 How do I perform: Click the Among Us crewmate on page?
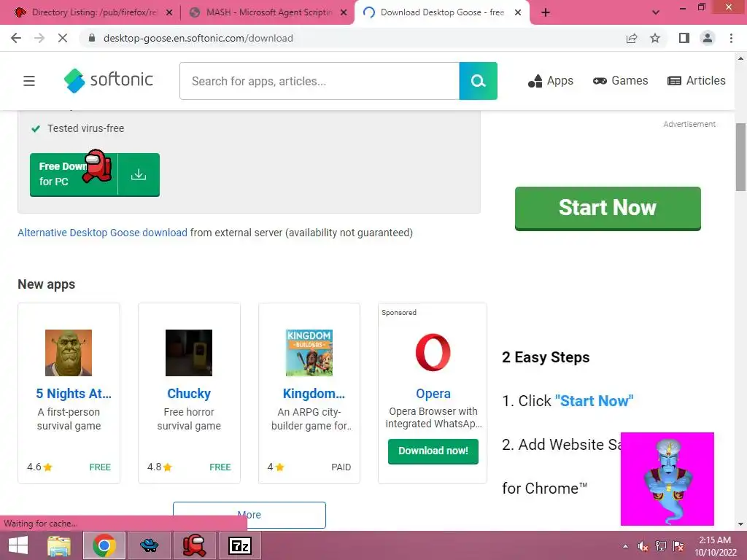pos(97,166)
